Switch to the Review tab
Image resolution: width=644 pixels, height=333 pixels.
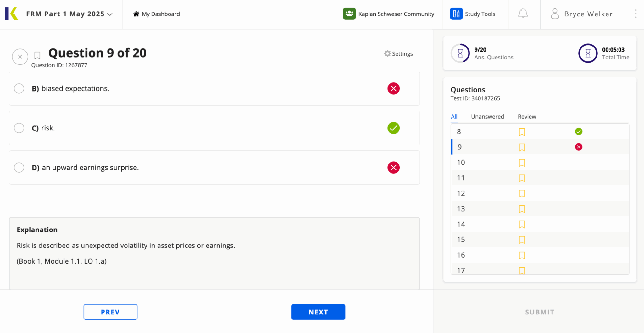pyautogui.click(x=527, y=117)
